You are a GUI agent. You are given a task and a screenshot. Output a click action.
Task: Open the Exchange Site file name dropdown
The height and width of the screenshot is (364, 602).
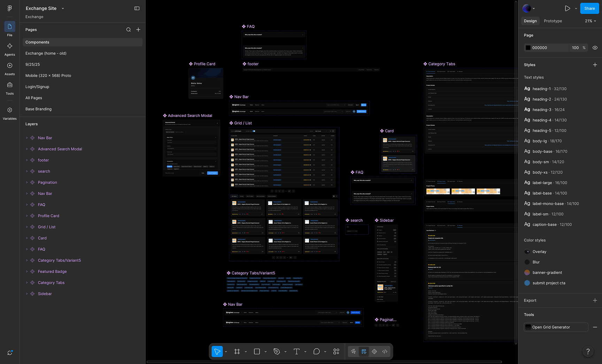pos(63,8)
